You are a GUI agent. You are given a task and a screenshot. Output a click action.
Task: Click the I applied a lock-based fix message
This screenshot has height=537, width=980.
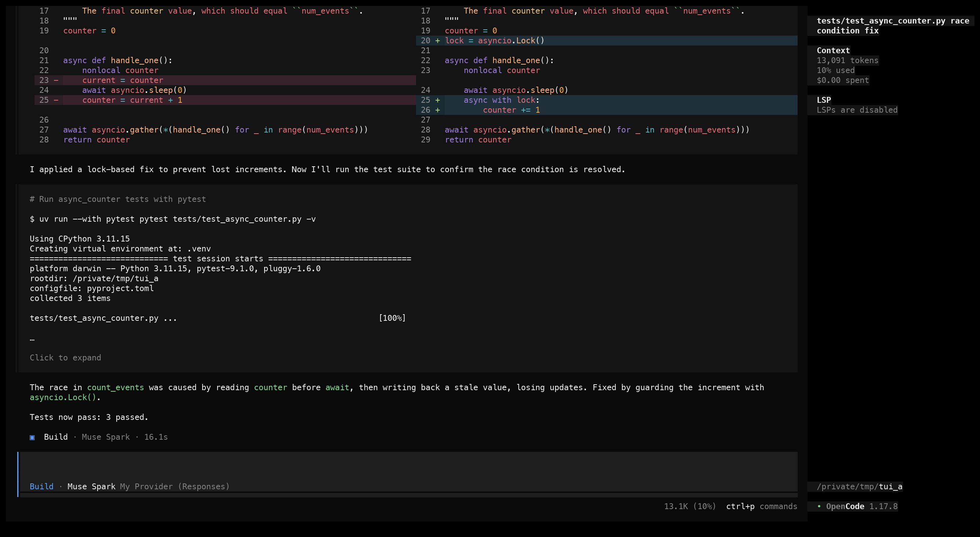tap(327, 169)
